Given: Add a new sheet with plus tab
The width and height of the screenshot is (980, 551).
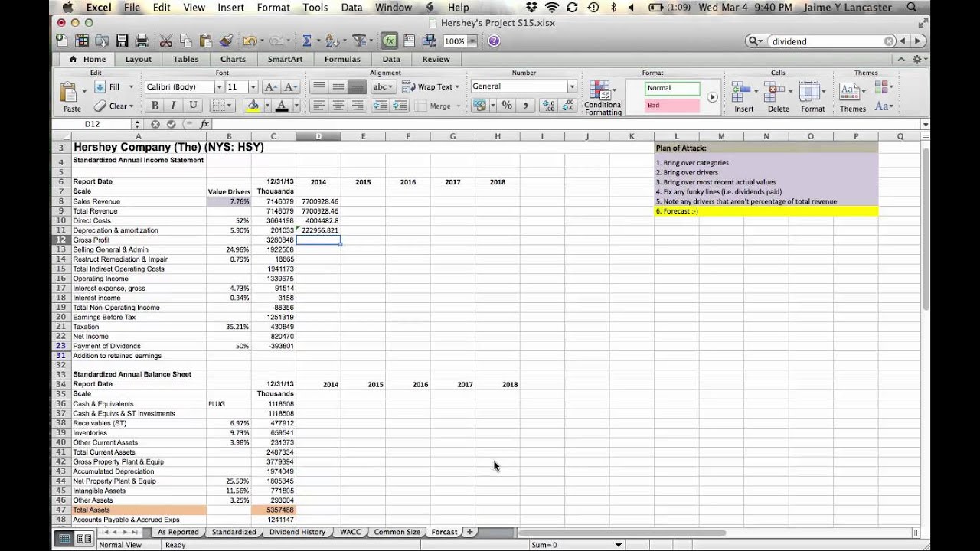Looking at the screenshot, I should (x=470, y=532).
